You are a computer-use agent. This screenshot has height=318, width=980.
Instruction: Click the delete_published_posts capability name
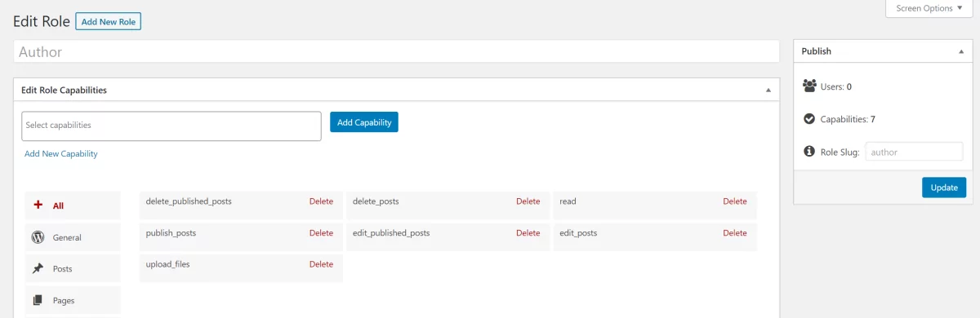click(189, 201)
